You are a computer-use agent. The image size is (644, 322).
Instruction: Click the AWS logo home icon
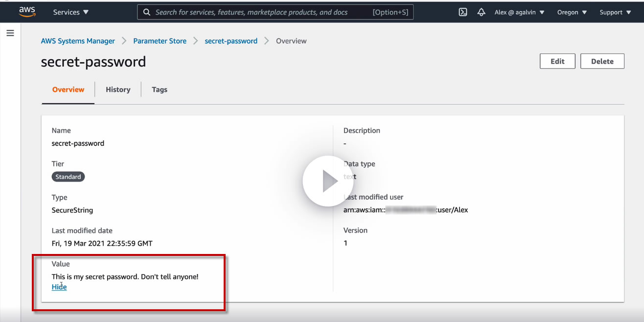(27, 12)
